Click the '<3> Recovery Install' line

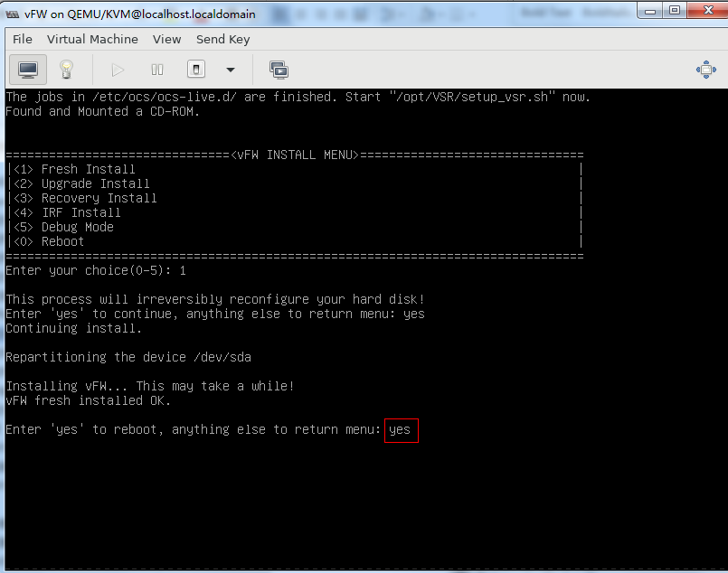[x=85, y=198]
